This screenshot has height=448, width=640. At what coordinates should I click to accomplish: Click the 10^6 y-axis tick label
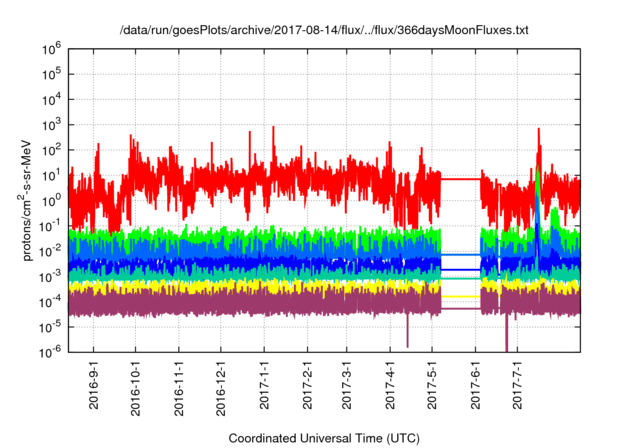point(51,50)
